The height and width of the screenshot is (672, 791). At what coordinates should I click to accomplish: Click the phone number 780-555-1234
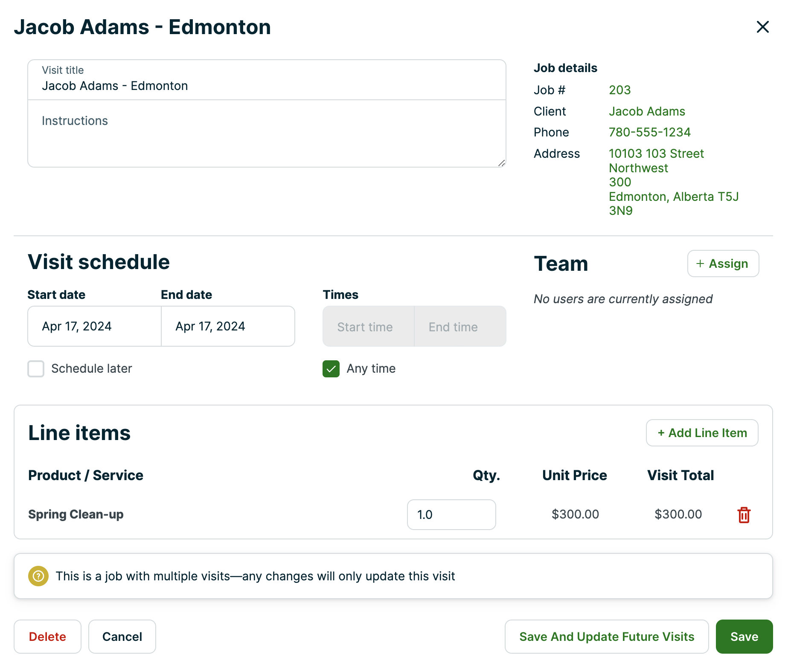(x=649, y=132)
